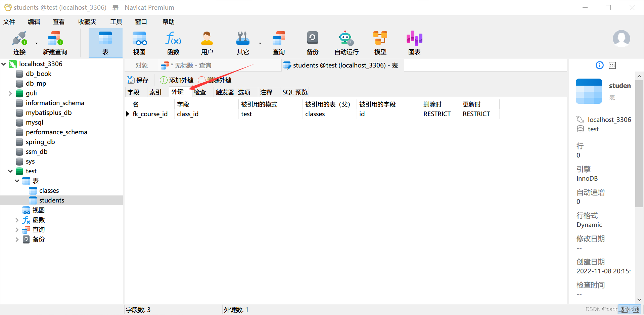This screenshot has width=644, height=315.
Task: Select the fk_course_id foreign key row
Action: pos(150,114)
